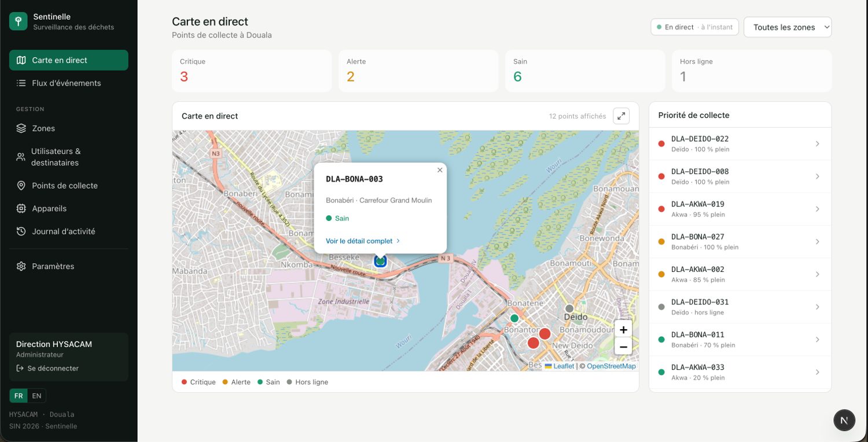The height and width of the screenshot is (442, 868).
Task: Click the red status dot of DLA-DEIDO-022
Action: 661,143
